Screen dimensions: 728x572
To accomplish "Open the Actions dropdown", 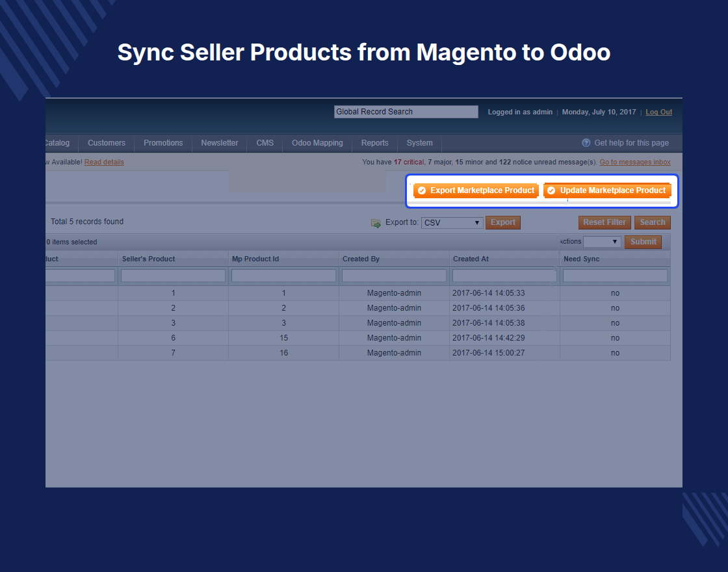I will pyautogui.click(x=602, y=241).
